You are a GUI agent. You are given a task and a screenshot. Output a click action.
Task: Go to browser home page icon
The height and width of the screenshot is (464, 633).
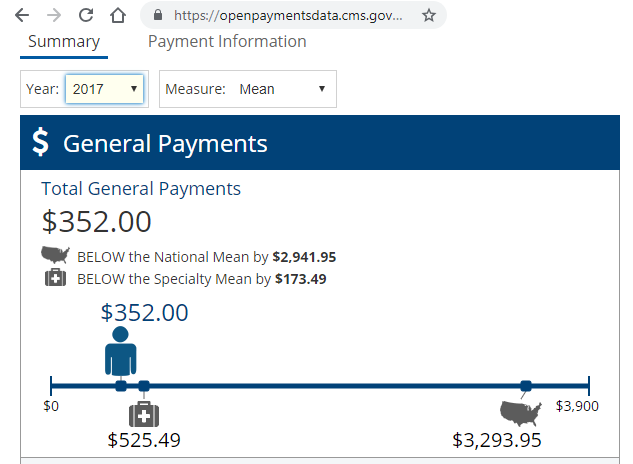[118, 15]
